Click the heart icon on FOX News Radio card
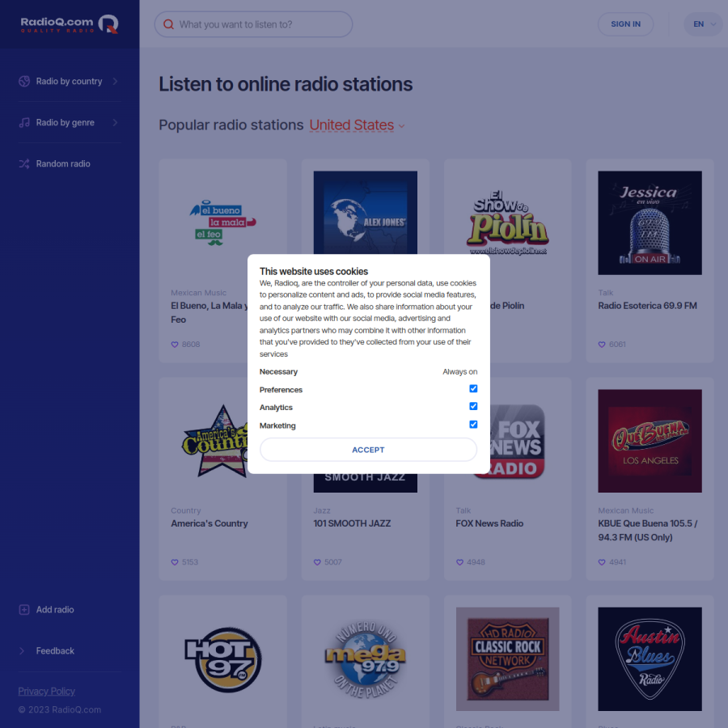The height and width of the screenshot is (728, 728). point(459,562)
